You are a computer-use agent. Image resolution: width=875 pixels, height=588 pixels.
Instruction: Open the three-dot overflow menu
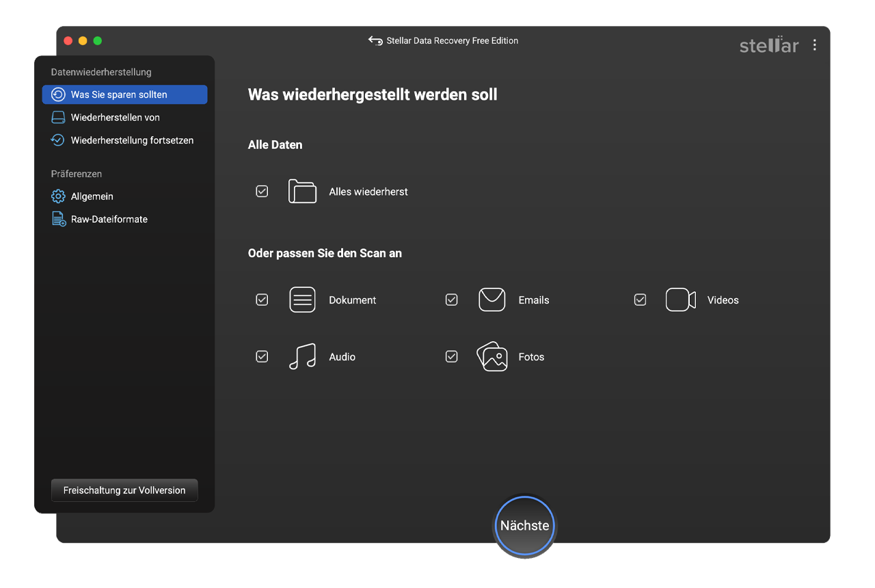(x=814, y=45)
